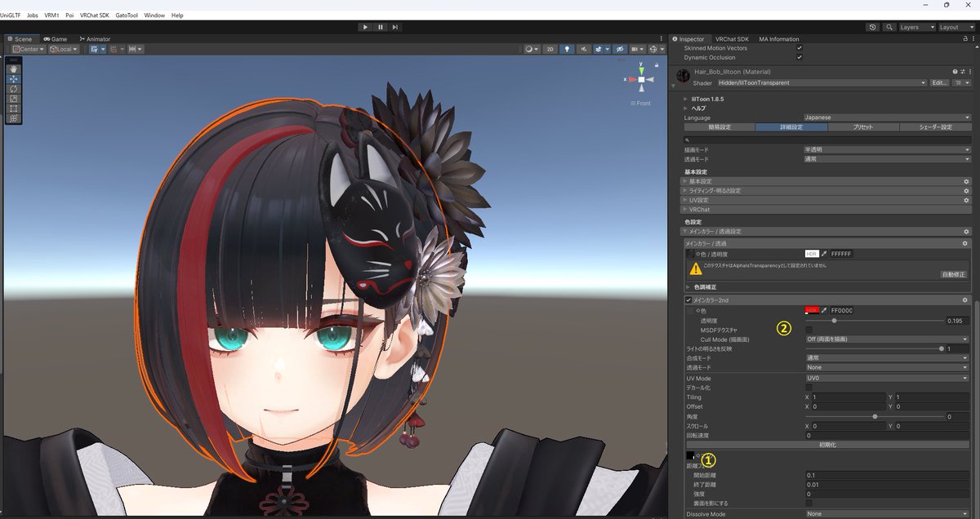Enable the 裏面を影にする checkbox
Image resolution: width=980 pixels, height=519 pixels.
808,503
